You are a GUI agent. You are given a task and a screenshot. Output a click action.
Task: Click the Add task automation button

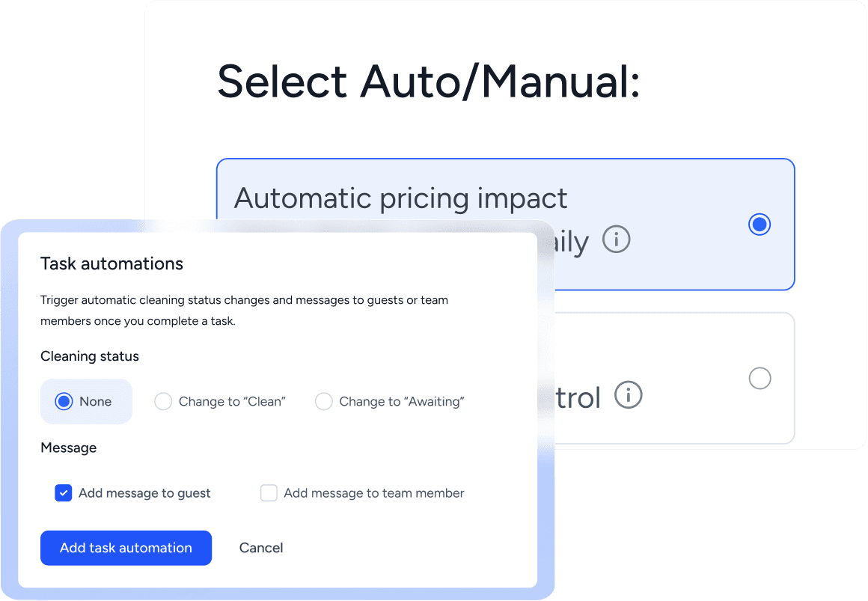click(126, 547)
